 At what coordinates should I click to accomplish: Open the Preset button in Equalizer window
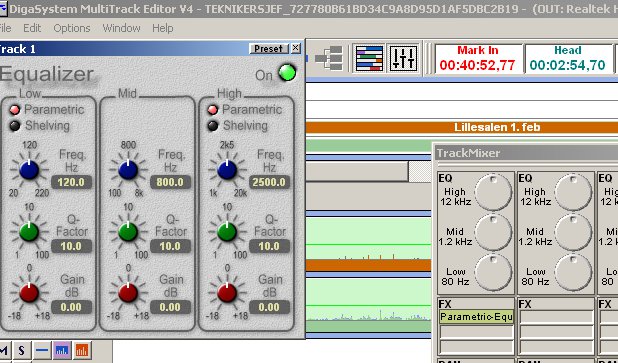269,49
